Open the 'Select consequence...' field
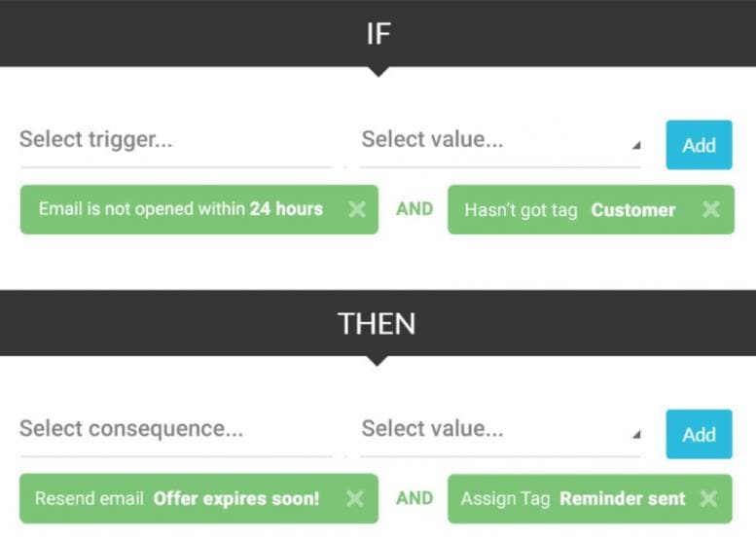756x539 pixels. [175, 429]
